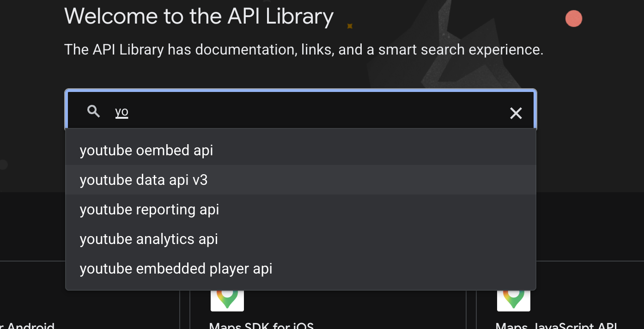
Task: Pick suggestion 'youtube analytics api'
Action: [301, 239]
